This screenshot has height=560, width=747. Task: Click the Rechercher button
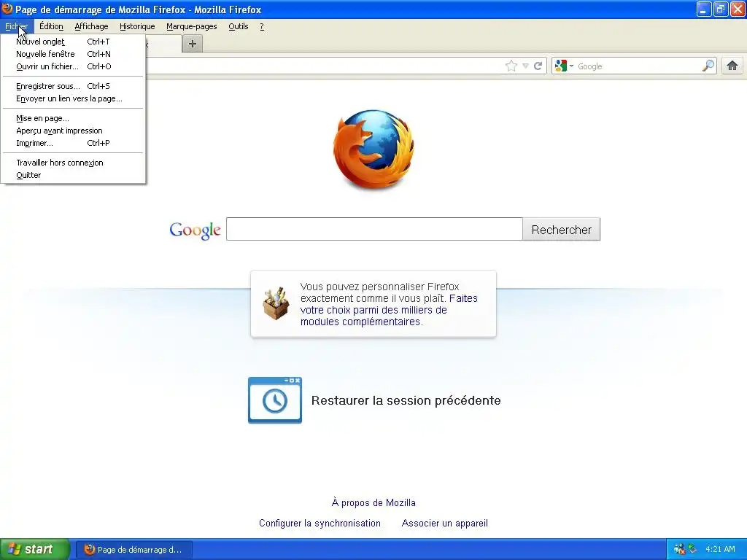pos(561,230)
